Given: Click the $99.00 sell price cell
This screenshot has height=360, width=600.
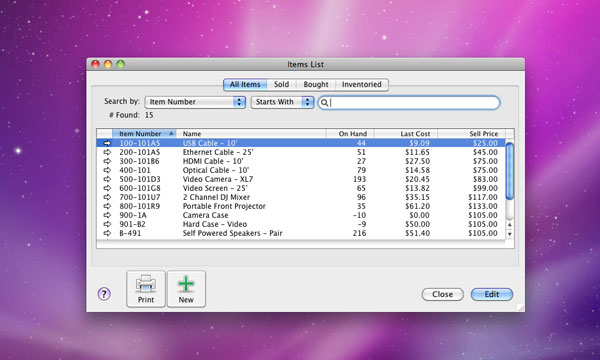Looking at the screenshot, I should (485, 188).
